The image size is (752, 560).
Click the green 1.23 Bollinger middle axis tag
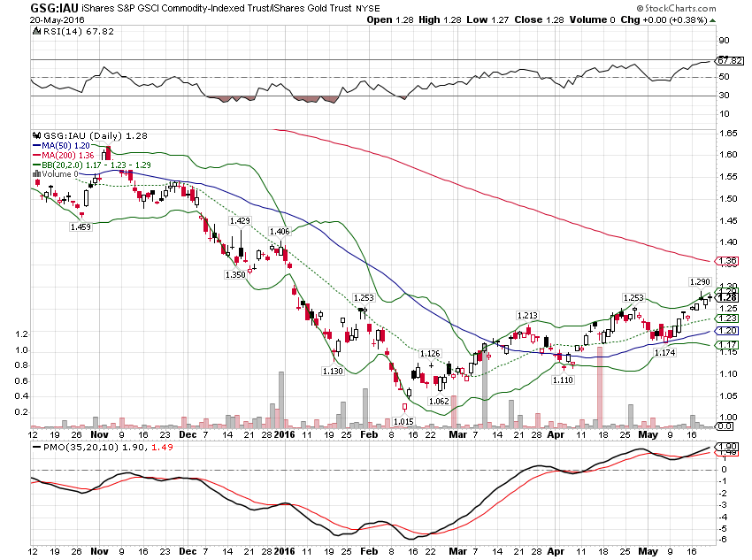coord(727,318)
